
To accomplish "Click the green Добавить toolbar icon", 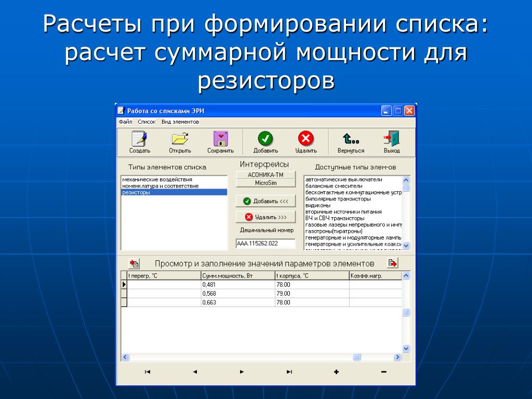I will point(265,142).
